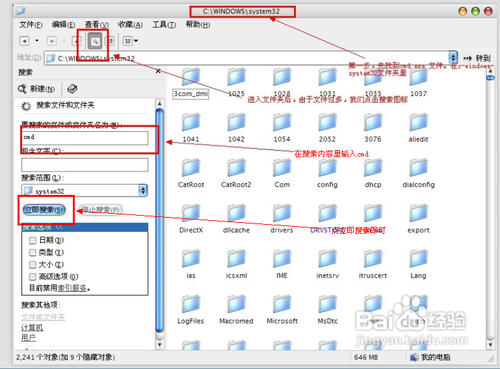This screenshot has width=500, height=369.
Task: Click the 646 MB status bar text
Action: tap(365, 357)
